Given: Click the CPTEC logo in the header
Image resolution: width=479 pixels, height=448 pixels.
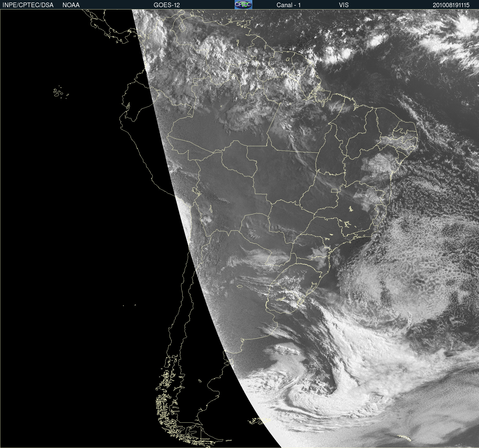Looking at the screenshot, I should [x=243, y=5].
